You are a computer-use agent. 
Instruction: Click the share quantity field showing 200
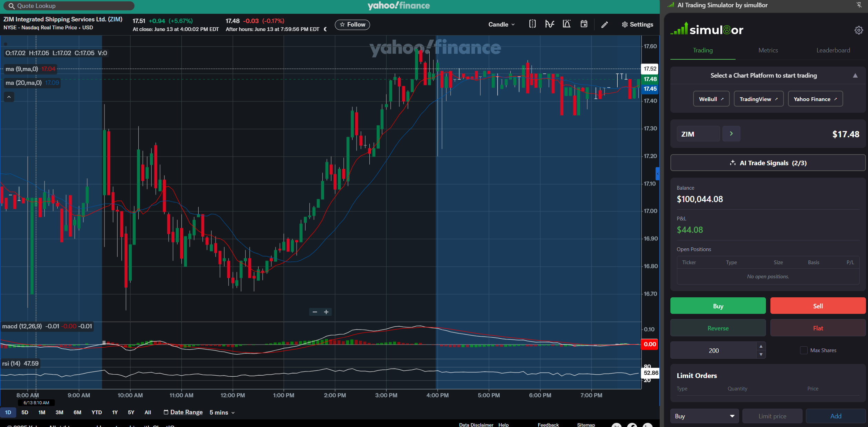click(x=714, y=350)
